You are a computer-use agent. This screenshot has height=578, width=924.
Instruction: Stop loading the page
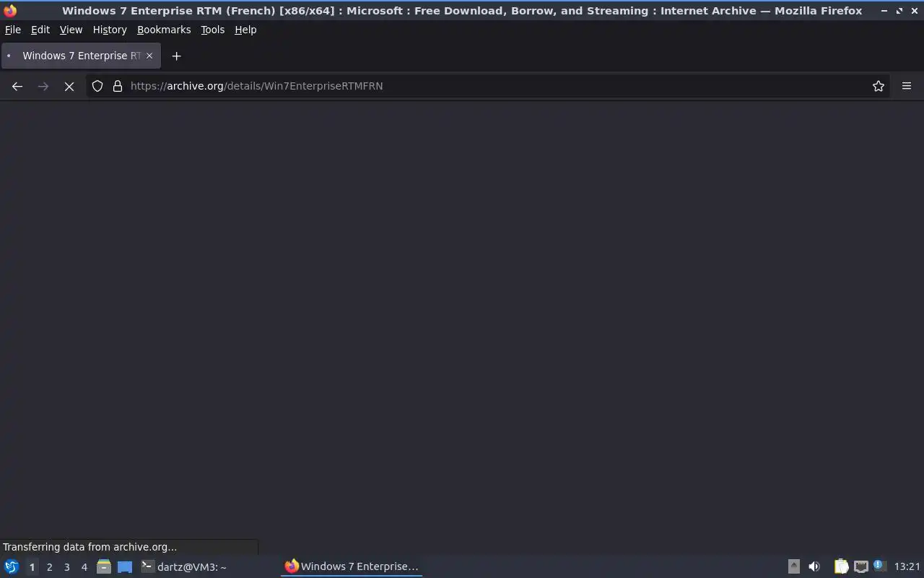pos(69,86)
